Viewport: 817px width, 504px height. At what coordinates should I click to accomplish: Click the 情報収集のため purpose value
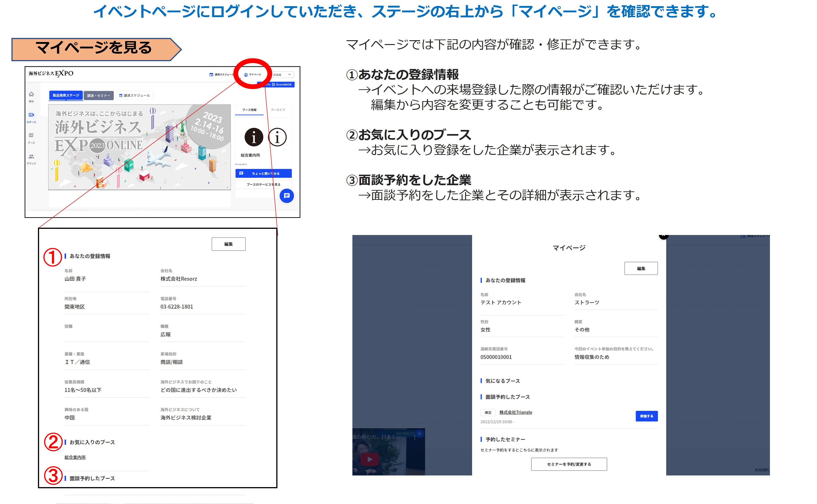pos(592,357)
